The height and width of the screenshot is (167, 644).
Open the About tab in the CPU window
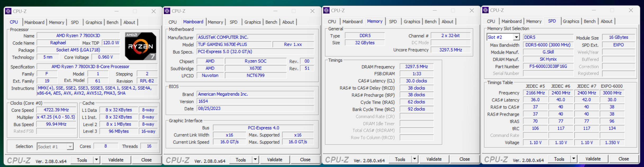pos(129,22)
